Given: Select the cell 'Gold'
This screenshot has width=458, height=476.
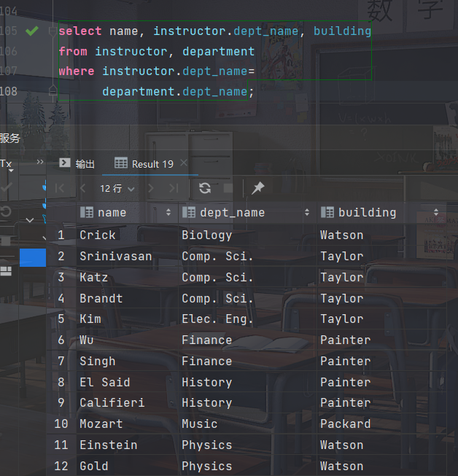Looking at the screenshot, I should [127, 466].
